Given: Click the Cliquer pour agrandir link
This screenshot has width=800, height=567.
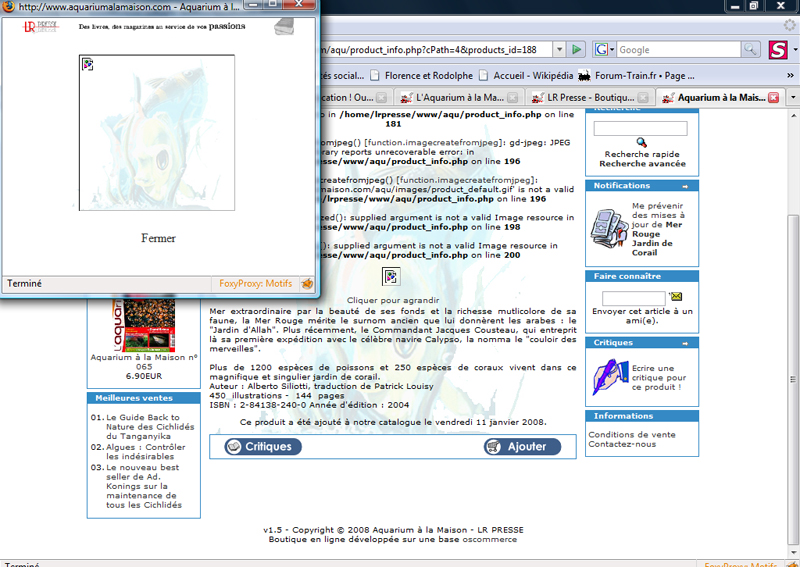Looking at the screenshot, I should pyautogui.click(x=393, y=301).
